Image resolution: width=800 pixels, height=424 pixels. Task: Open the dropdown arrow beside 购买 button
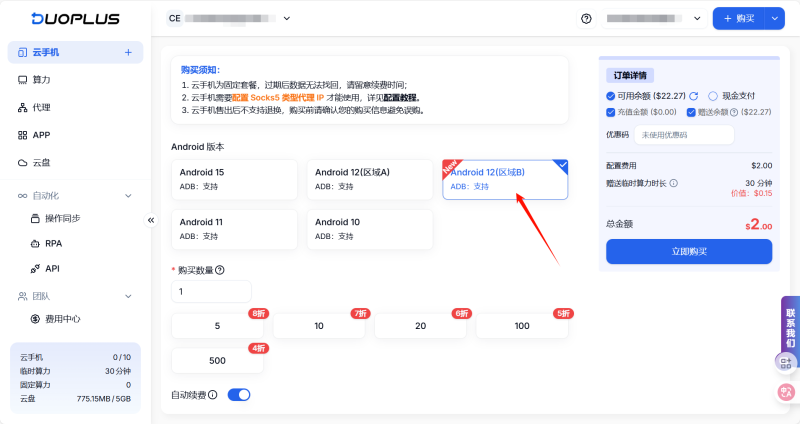[x=773, y=18]
